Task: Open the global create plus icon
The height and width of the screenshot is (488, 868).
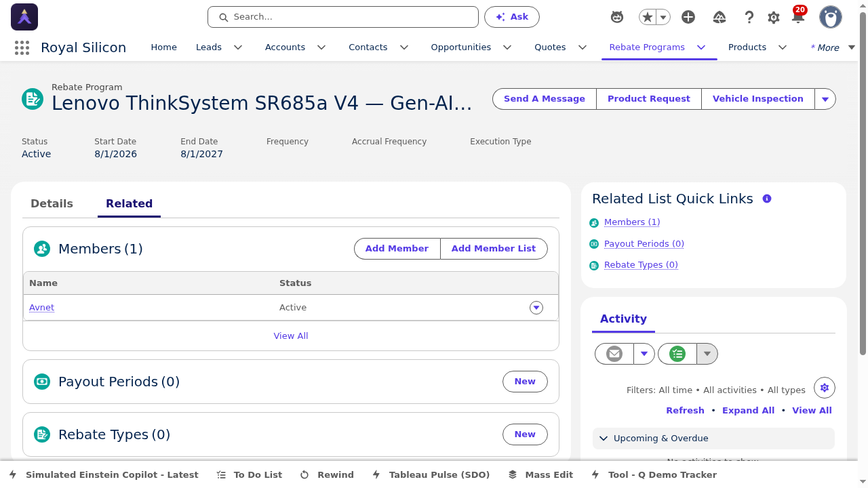Action: (688, 17)
